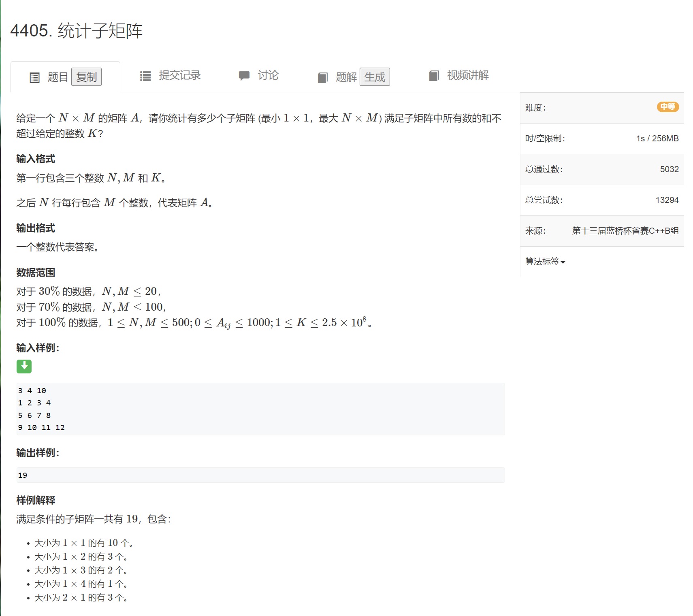Click the limit value 1s / 256MB

[657, 139]
